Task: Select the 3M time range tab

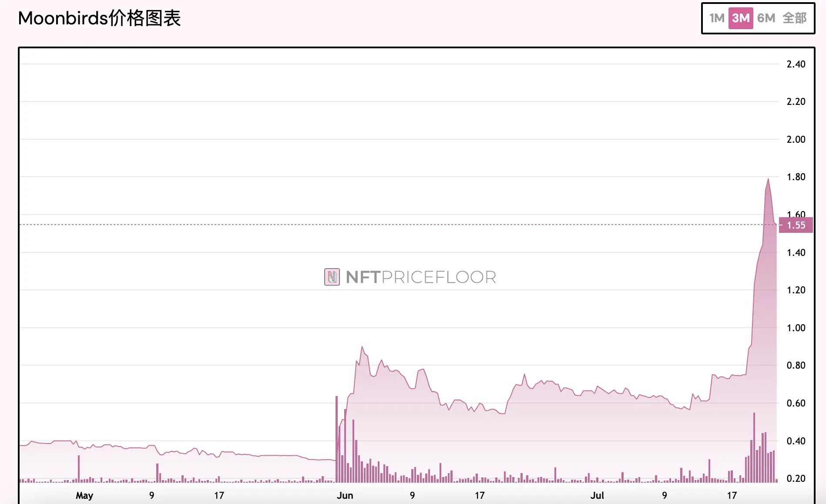Action: point(741,18)
